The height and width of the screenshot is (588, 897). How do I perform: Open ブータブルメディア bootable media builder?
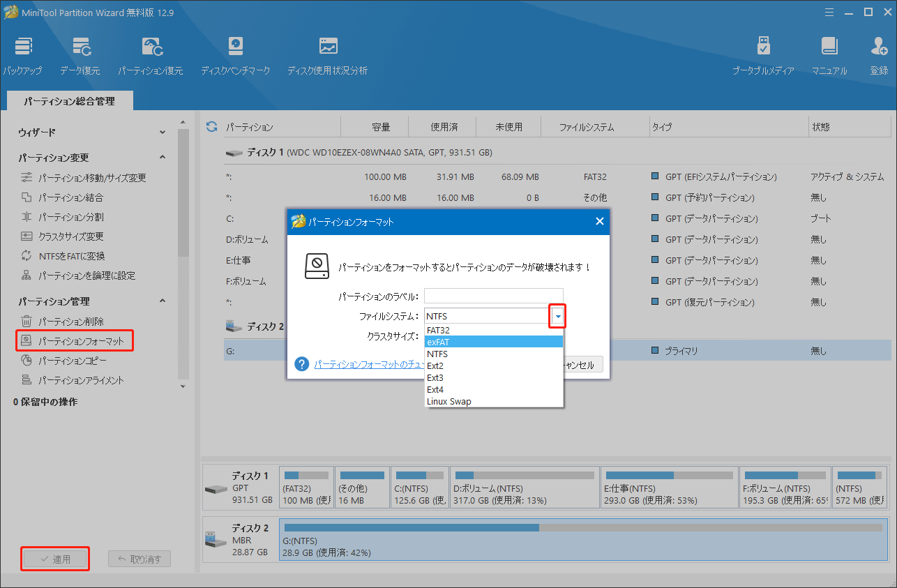763,56
